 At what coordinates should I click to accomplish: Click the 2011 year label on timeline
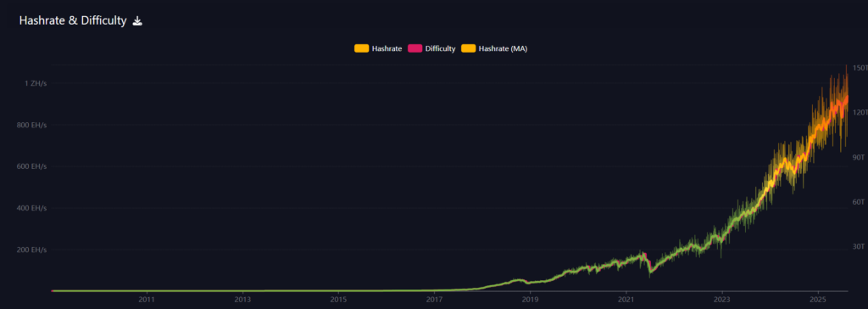[x=147, y=300]
